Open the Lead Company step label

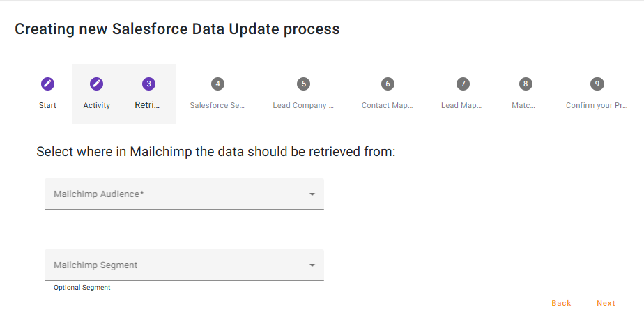(303, 106)
